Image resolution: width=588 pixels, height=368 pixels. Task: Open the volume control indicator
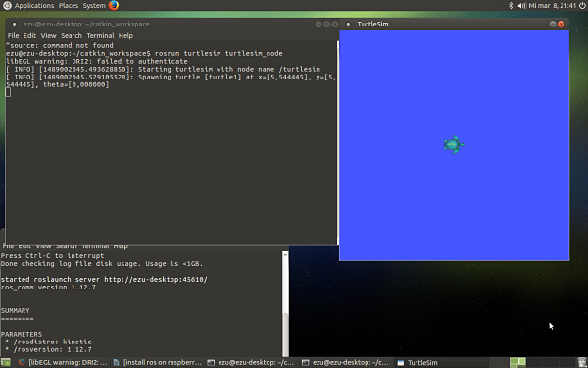[522, 5]
